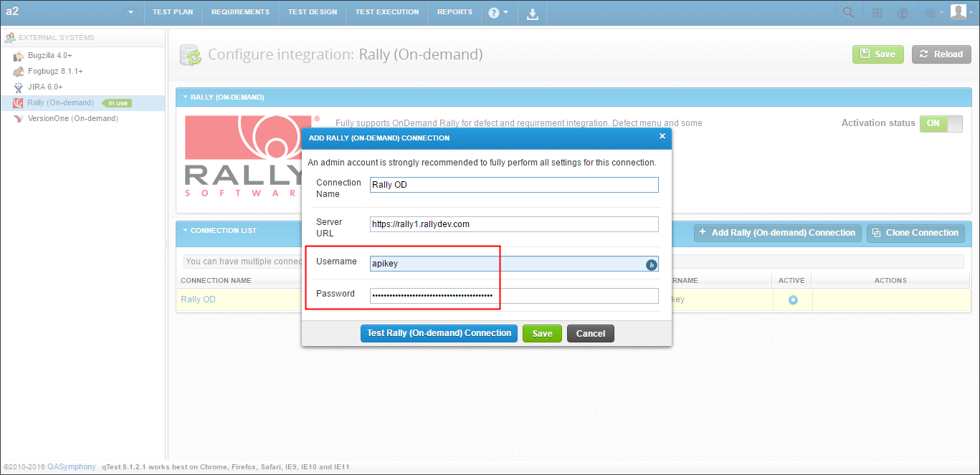This screenshot has height=475, width=980.
Task: Open the help question-mark menu
Action: pyautogui.click(x=498, y=13)
